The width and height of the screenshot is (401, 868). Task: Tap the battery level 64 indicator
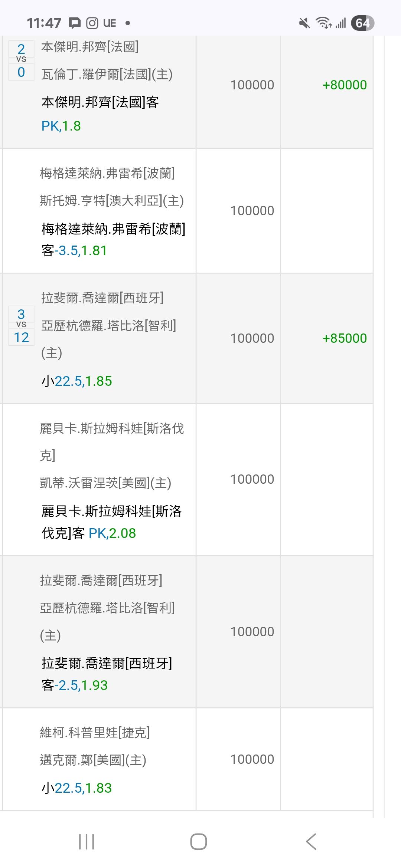click(362, 23)
